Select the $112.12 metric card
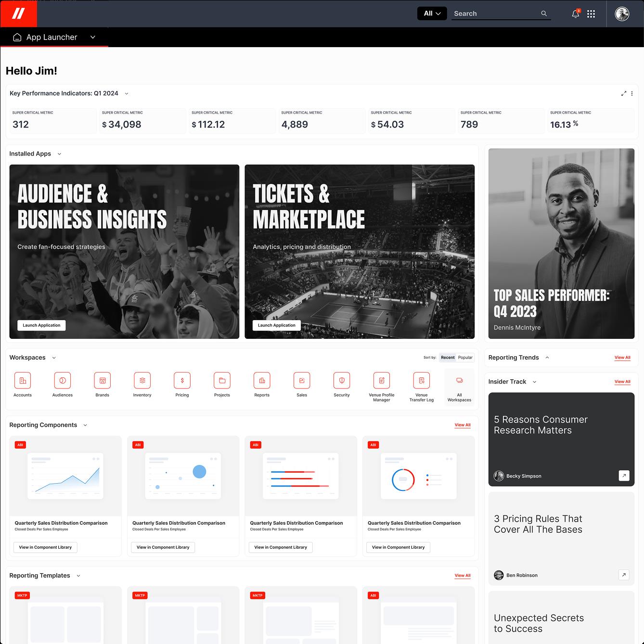 coord(232,120)
